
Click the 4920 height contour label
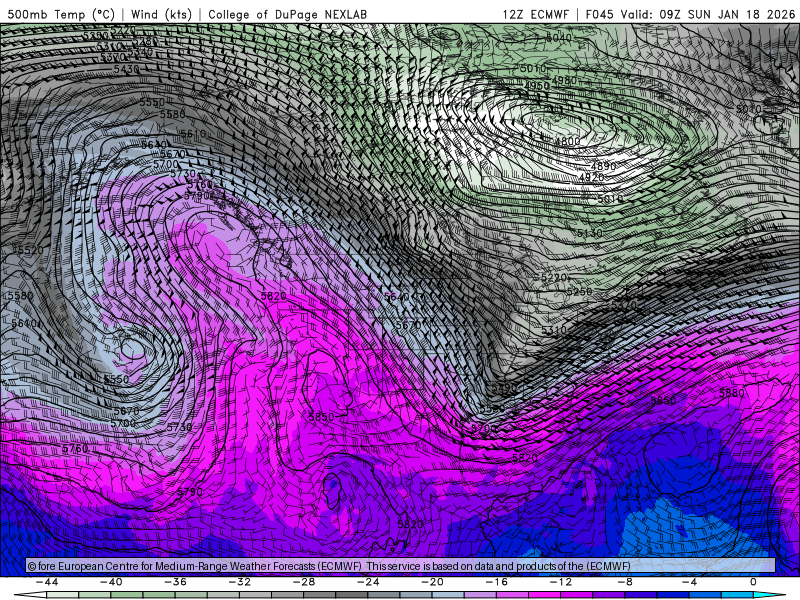[x=591, y=178]
